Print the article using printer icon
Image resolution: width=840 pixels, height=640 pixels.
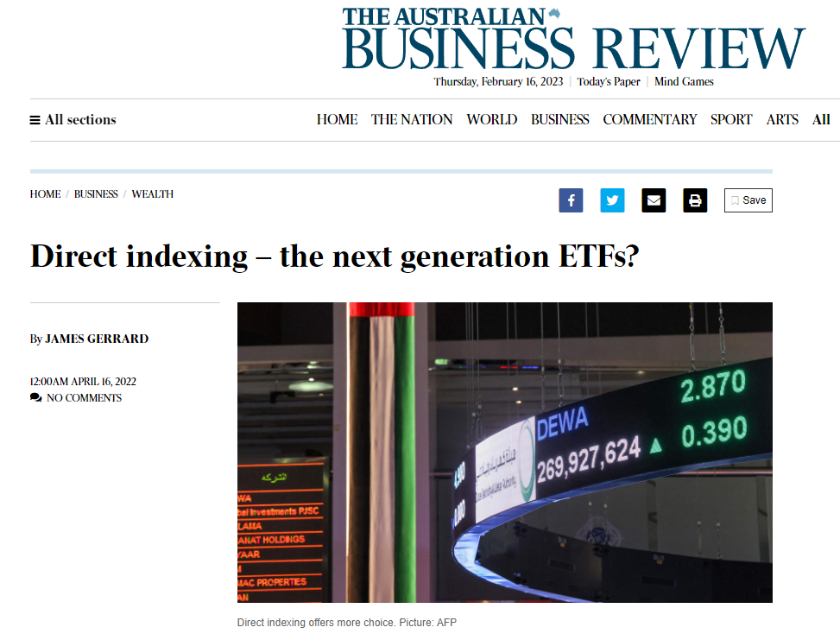[695, 200]
